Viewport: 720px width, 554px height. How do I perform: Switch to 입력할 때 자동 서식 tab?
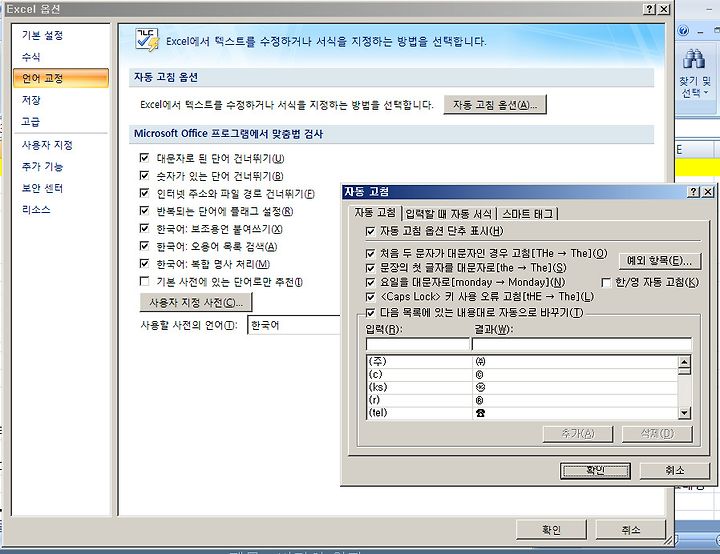pyautogui.click(x=449, y=214)
